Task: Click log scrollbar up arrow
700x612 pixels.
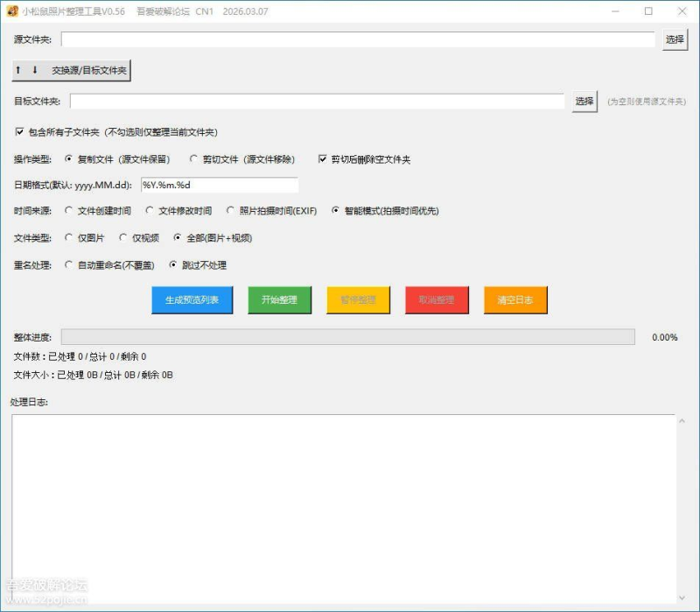Action: (x=682, y=421)
